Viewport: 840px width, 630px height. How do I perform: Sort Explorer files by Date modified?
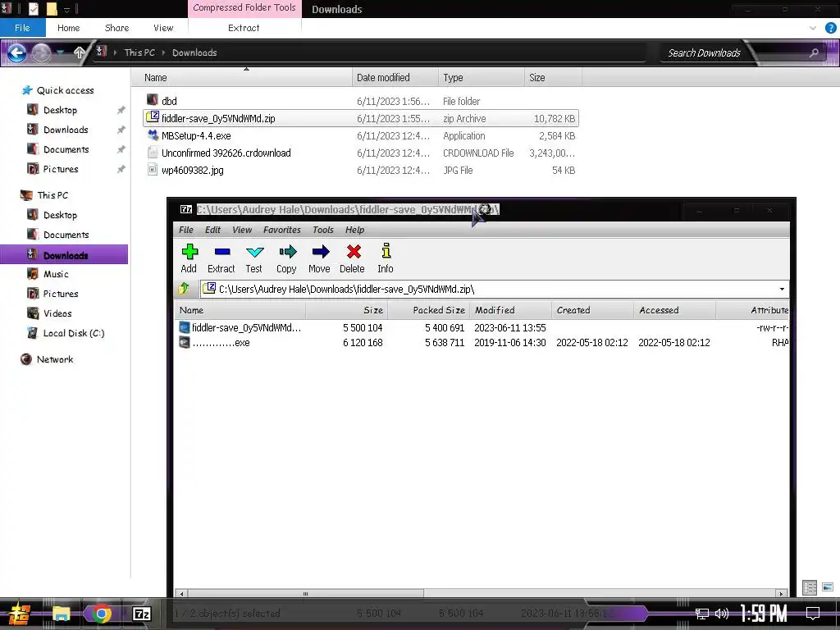pyautogui.click(x=395, y=78)
